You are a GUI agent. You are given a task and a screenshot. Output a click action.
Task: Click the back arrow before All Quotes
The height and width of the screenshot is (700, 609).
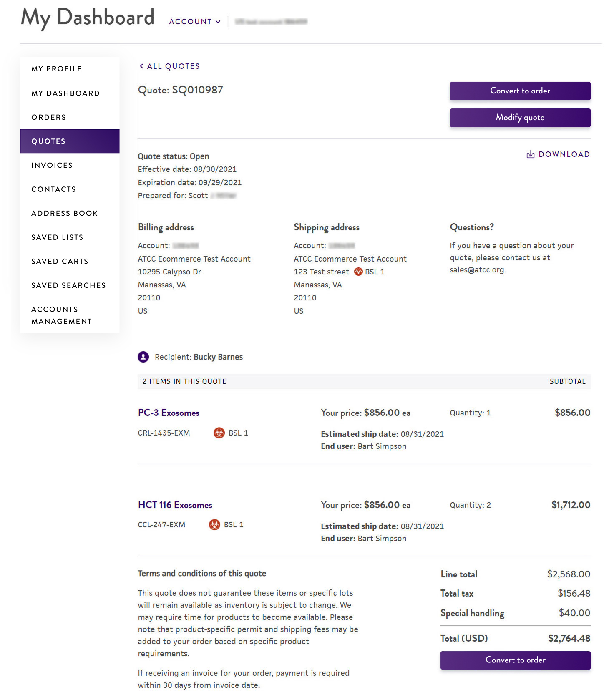(x=142, y=66)
